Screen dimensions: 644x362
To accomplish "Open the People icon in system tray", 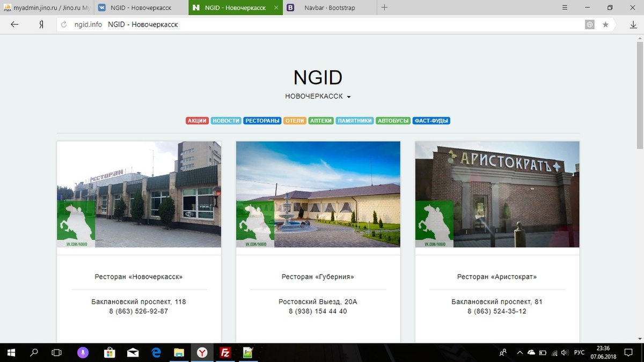I will (503, 352).
